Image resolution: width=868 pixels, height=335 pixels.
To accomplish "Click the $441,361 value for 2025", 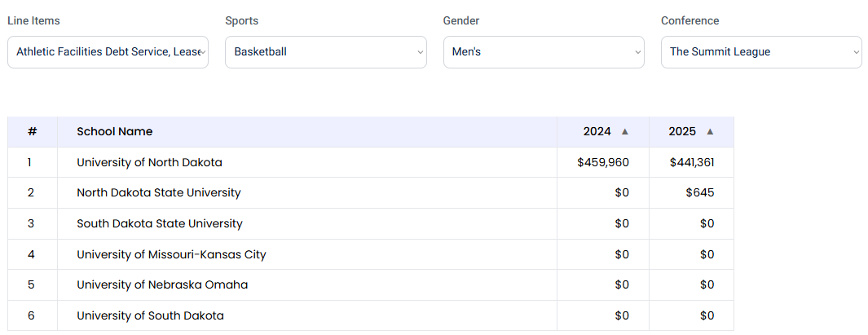I will click(x=692, y=162).
